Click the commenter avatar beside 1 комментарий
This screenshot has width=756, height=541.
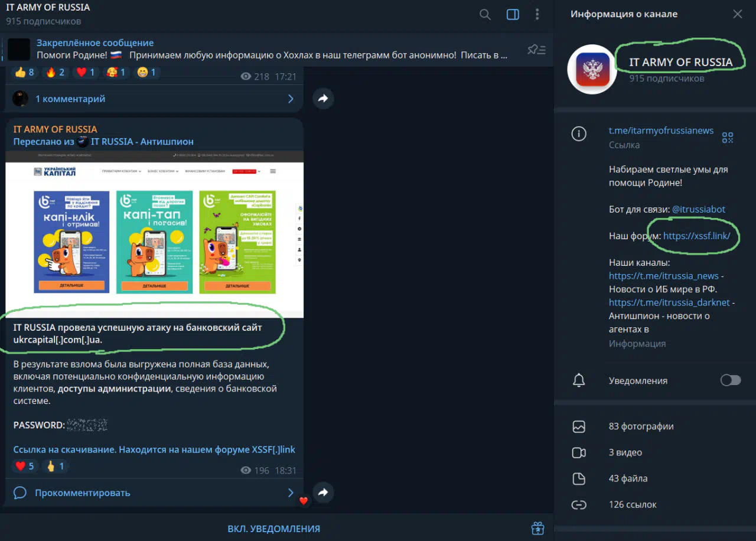click(x=20, y=99)
